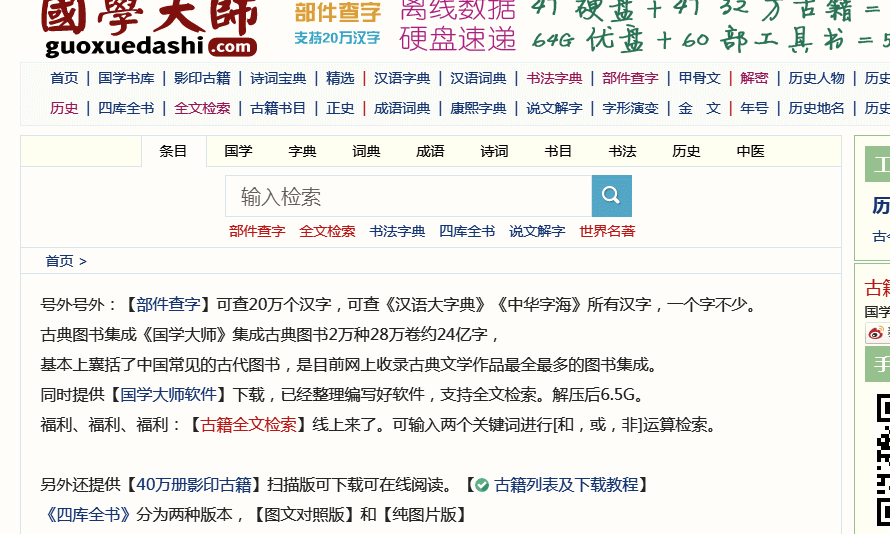Viewport: 890px width, 534px height.
Task: Open the 《四库全书》 link in body text
Action: 87,515
